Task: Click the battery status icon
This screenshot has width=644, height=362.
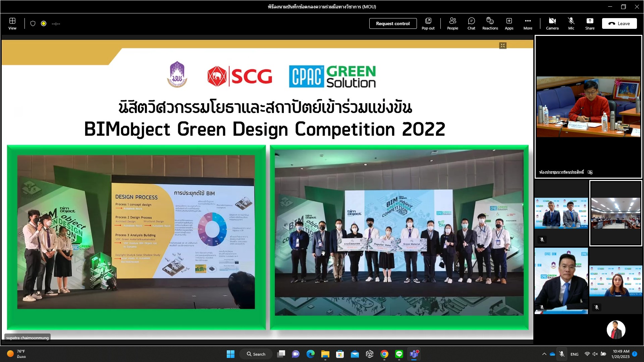Action: click(x=603, y=354)
